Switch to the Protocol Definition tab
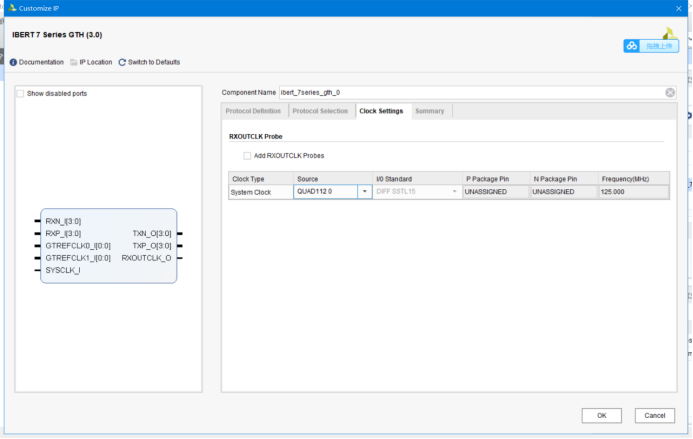Image resolution: width=693 pixels, height=439 pixels. [253, 111]
